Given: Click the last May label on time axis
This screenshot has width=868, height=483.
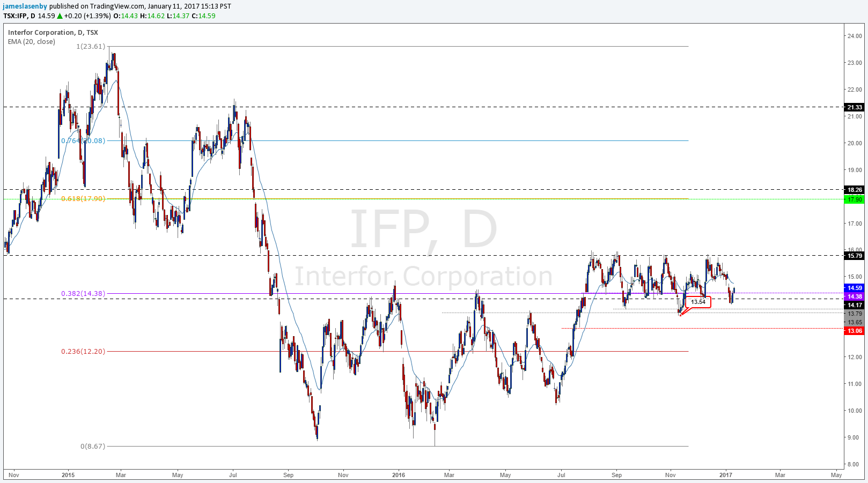Looking at the screenshot, I should pyautogui.click(x=836, y=475).
